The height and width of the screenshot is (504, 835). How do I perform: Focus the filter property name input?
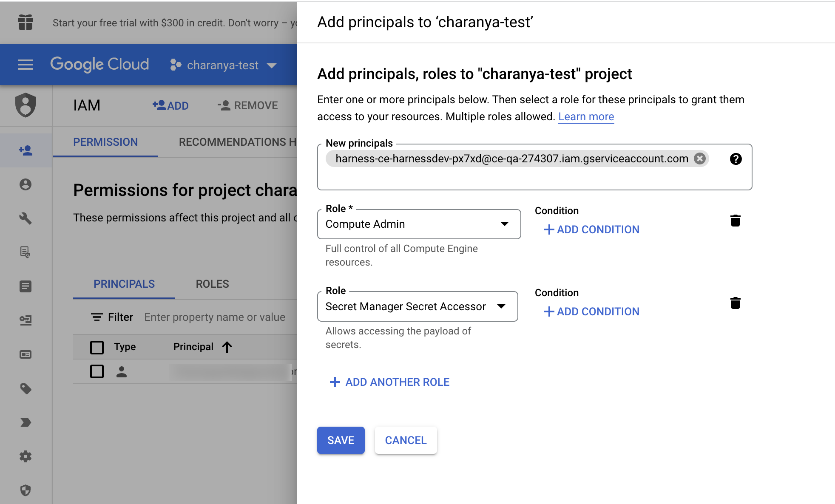pos(215,317)
